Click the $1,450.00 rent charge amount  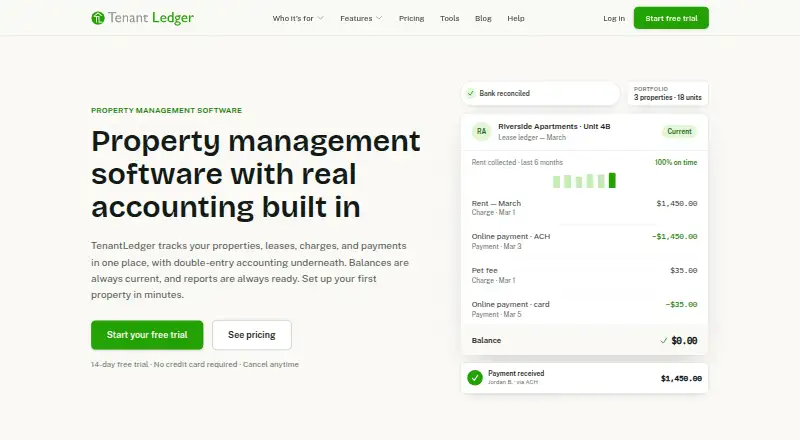(677, 203)
